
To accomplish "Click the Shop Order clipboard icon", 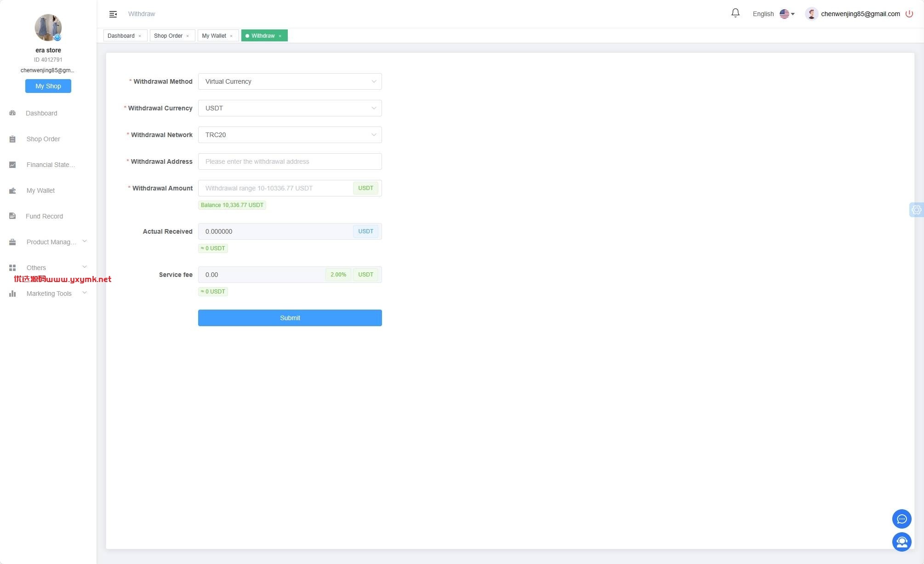I will (x=12, y=139).
